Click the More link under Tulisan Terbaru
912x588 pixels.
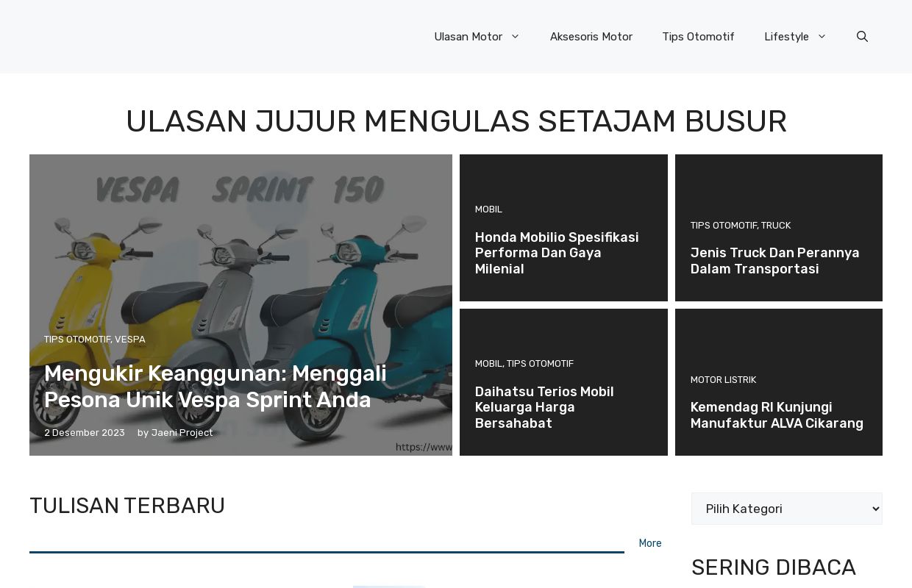[x=650, y=543]
